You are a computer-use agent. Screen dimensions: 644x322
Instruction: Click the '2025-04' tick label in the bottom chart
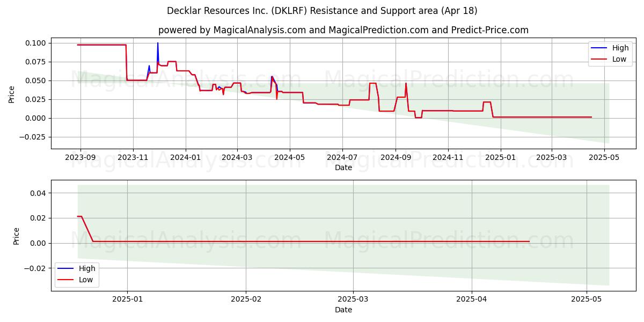coord(472,299)
